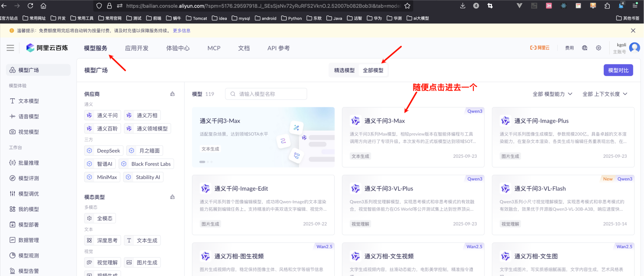Open the ai大模型 bookmark folder
This screenshot has width=644, height=276.
[x=418, y=18]
